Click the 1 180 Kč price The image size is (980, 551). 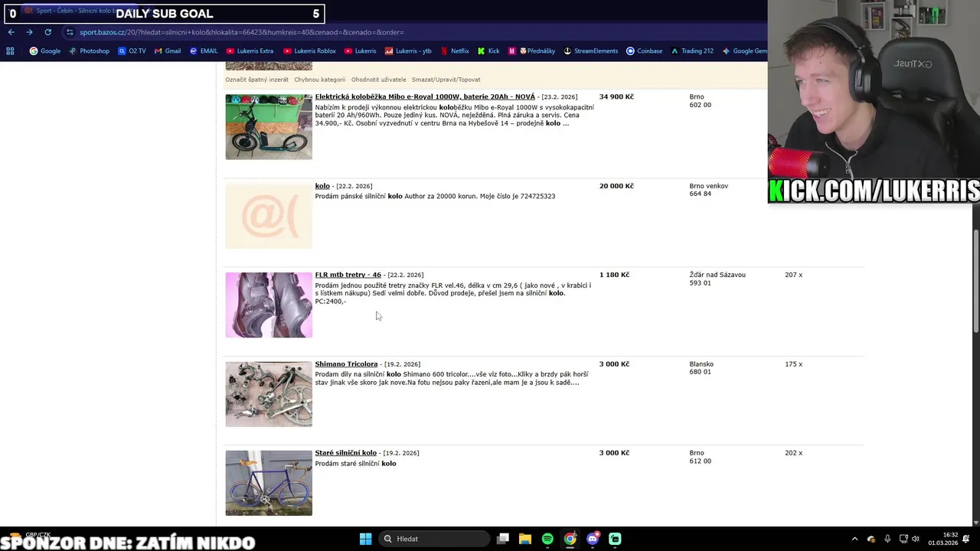[614, 275]
